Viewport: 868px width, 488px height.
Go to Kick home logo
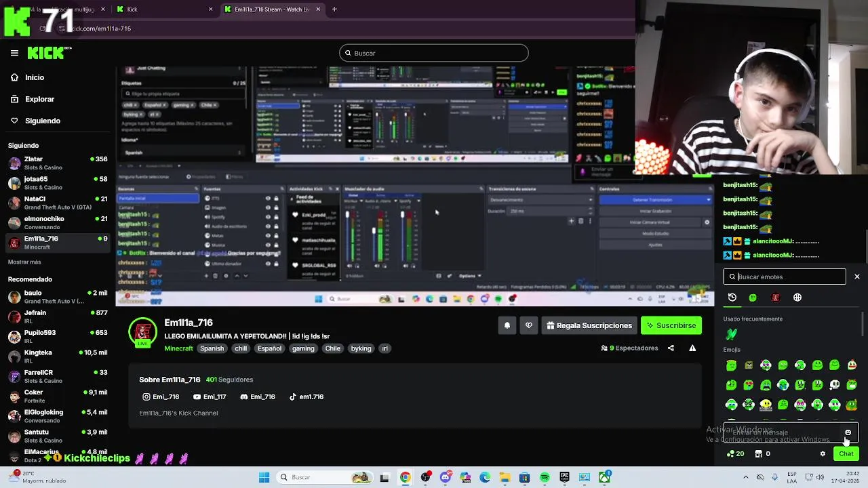coord(50,53)
